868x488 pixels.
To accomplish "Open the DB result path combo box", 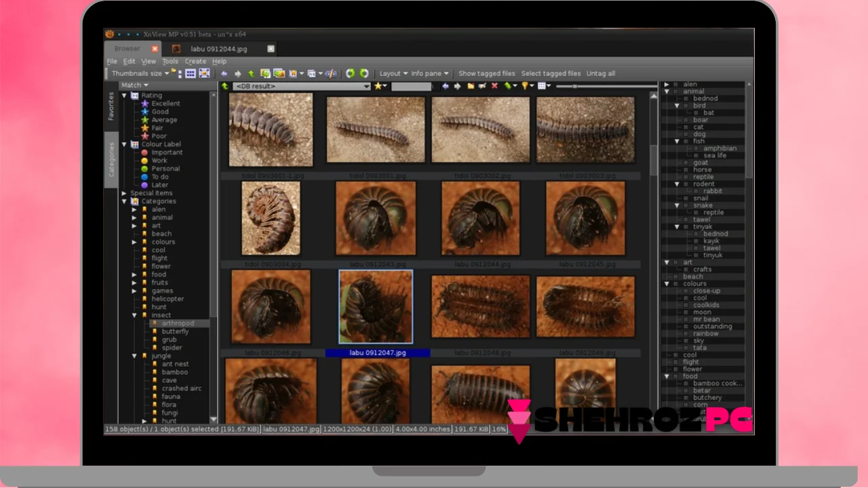I will coord(302,86).
